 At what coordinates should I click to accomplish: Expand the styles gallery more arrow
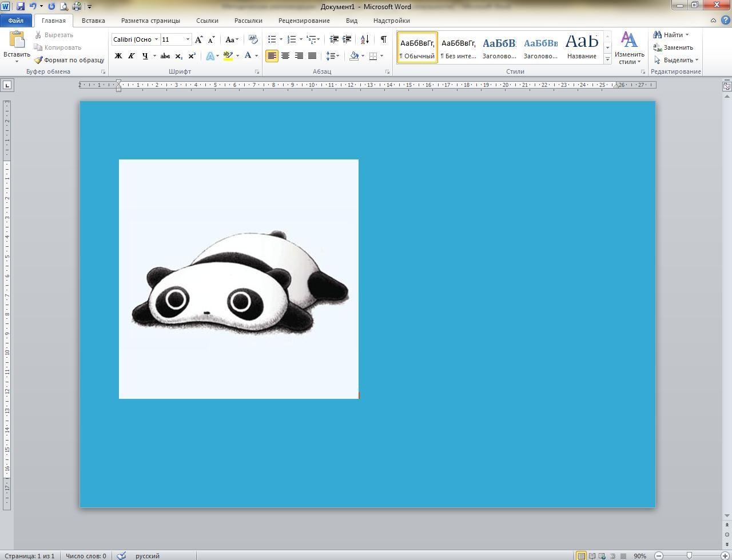[x=607, y=59]
